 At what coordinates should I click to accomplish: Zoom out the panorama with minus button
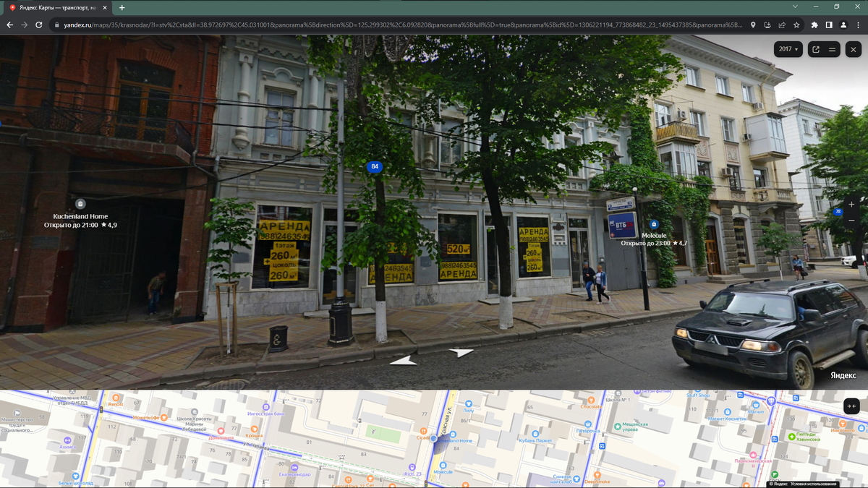(851, 221)
